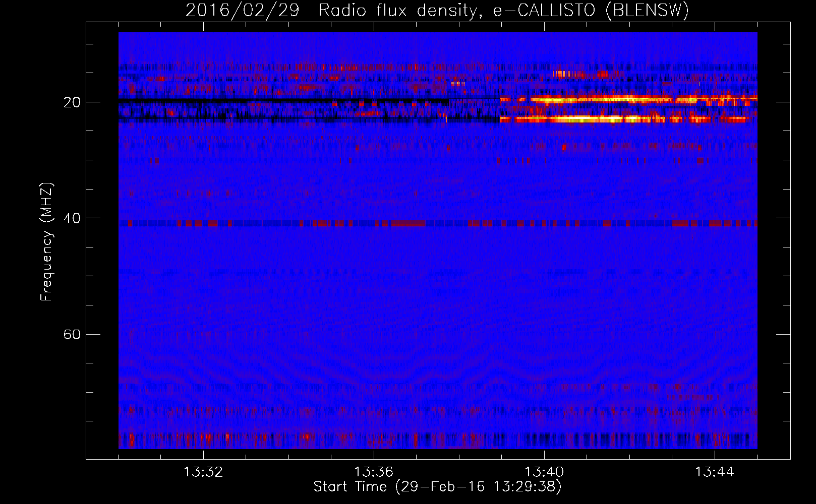
Task: Click the '20' frequency tick label
Action: [72, 102]
